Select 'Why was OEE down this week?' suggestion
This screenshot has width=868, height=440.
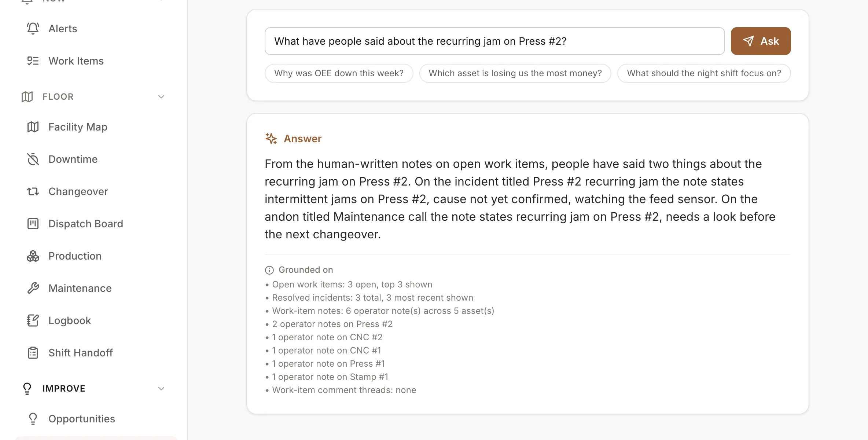pyautogui.click(x=339, y=73)
